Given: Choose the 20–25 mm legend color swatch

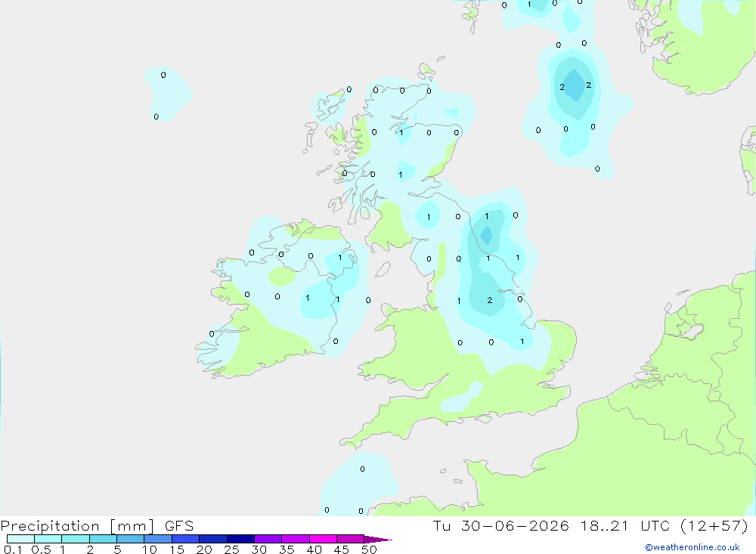Looking at the screenshot, I should coord(213,539).
